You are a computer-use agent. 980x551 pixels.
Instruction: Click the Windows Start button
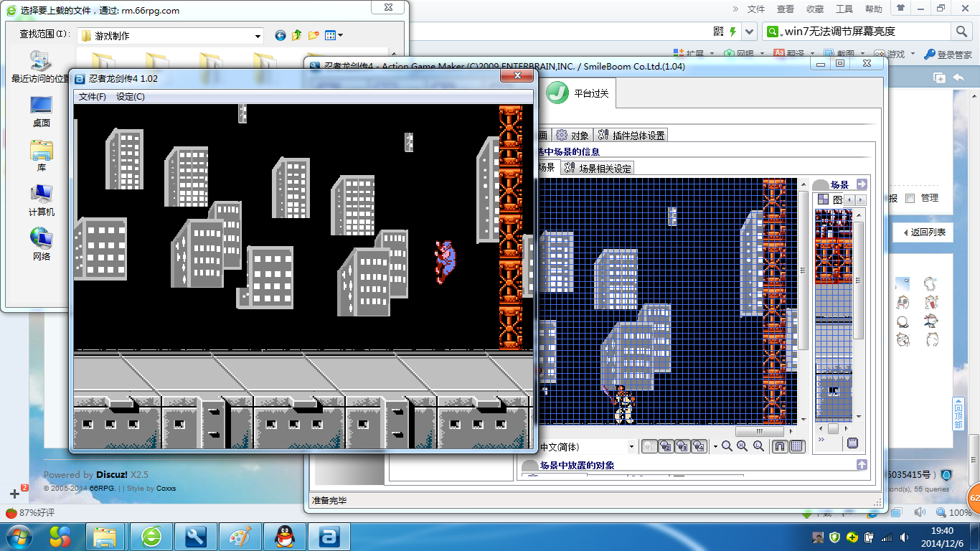point(19,536)
